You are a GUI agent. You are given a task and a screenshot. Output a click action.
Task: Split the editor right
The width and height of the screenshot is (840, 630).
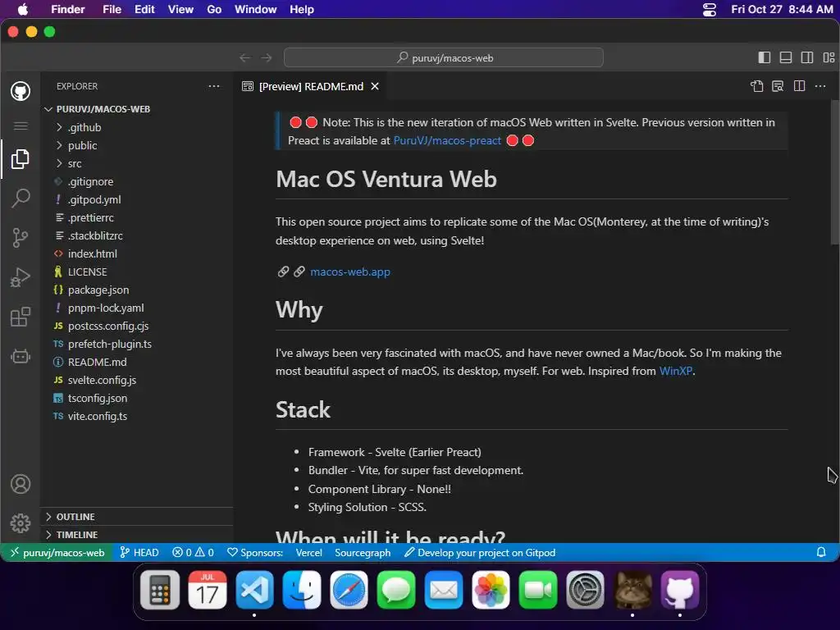799,86
